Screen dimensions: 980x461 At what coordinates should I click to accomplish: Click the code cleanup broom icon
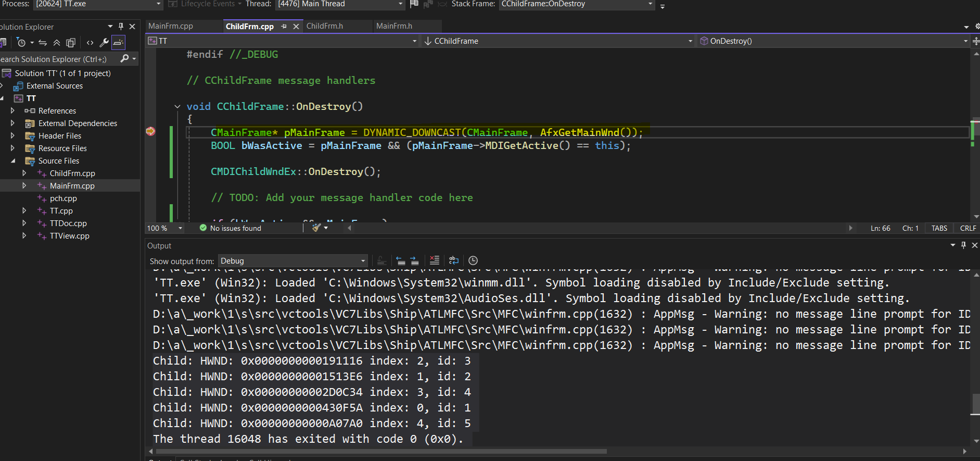(316, 228)
